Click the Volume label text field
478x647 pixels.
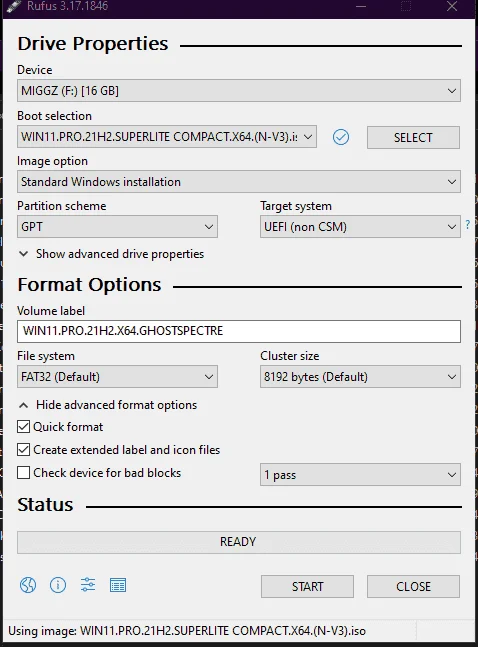(239, 331)
